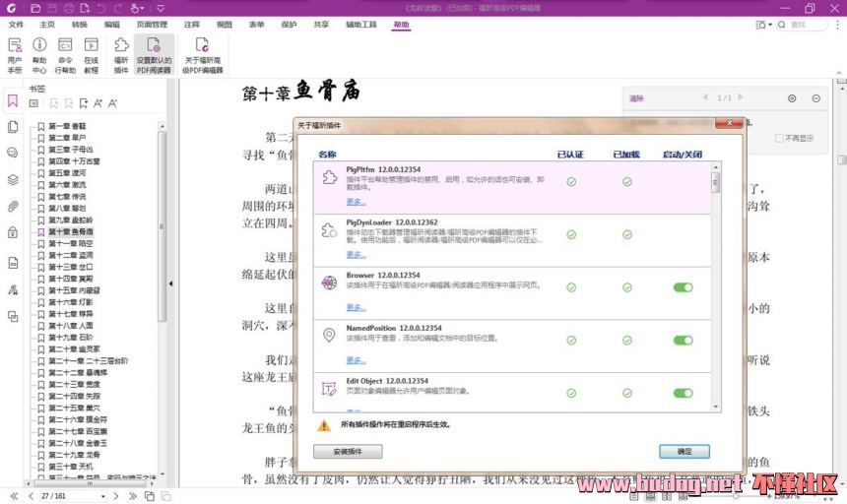Open the bookmarks panel sidebar icon
The height and width of the screenshot is (504, 847).
pyautogui.click(x=13, y=100)
